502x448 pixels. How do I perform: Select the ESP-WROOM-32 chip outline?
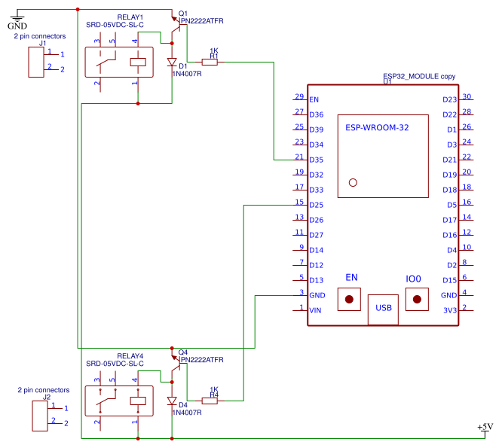[383, 157]
